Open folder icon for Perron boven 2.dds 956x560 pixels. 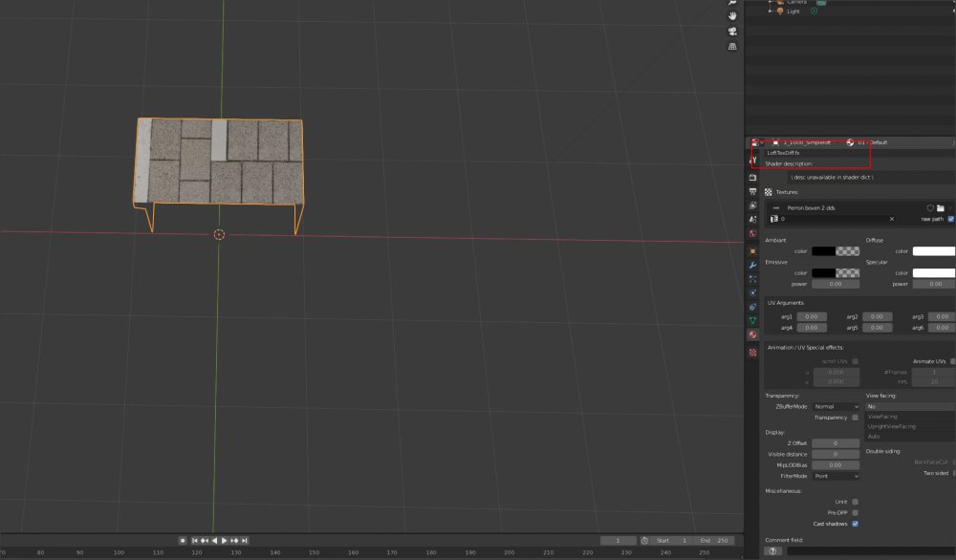[x=941, y=207]
